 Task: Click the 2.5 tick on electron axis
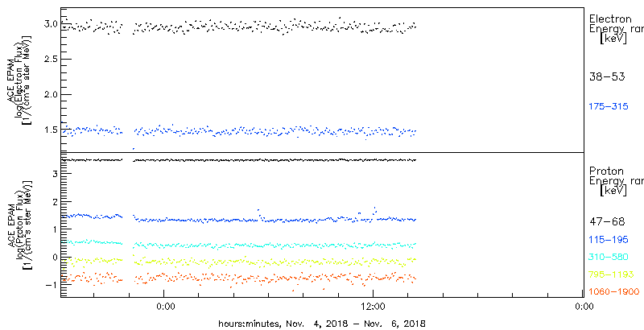tap(49, 59)
